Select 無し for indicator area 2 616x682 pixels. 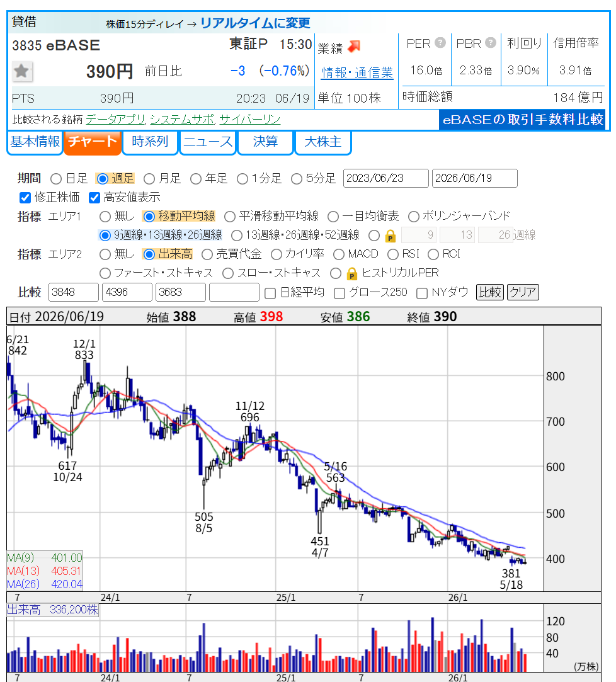[x=105, y=254]
